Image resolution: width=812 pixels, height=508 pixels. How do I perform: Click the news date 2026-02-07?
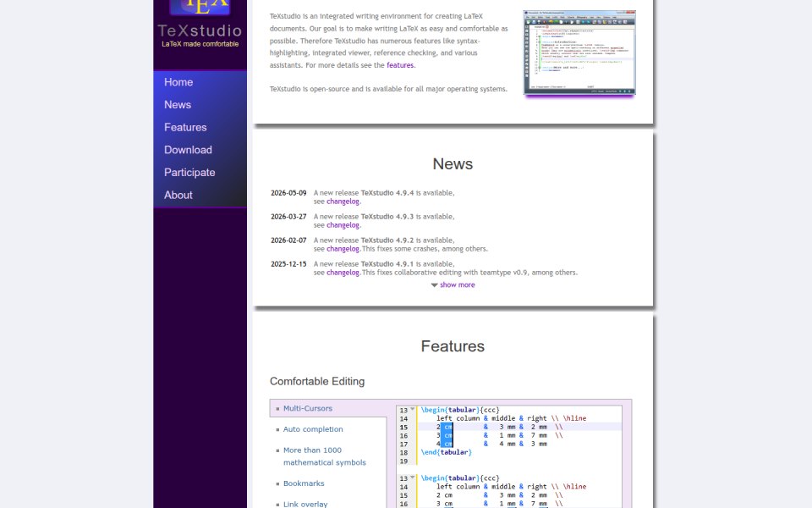coord(288,240)
